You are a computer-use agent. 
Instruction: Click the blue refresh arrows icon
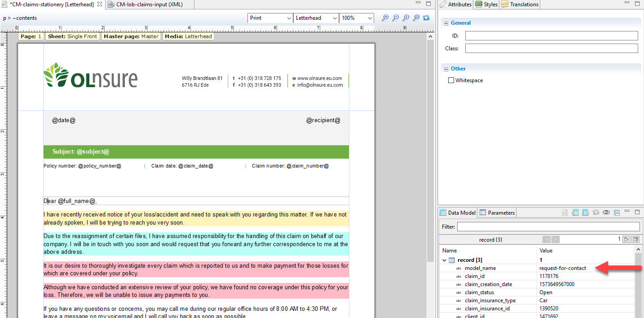pos(426,18)
